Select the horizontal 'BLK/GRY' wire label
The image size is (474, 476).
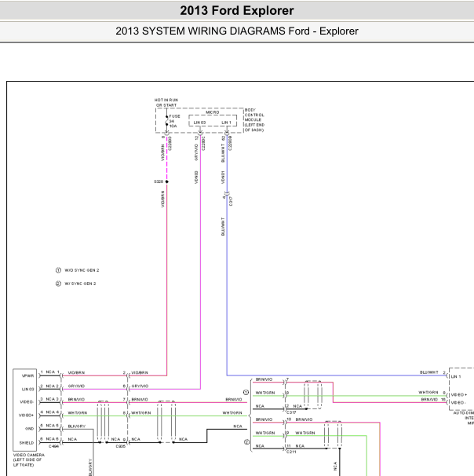(77, 427)
